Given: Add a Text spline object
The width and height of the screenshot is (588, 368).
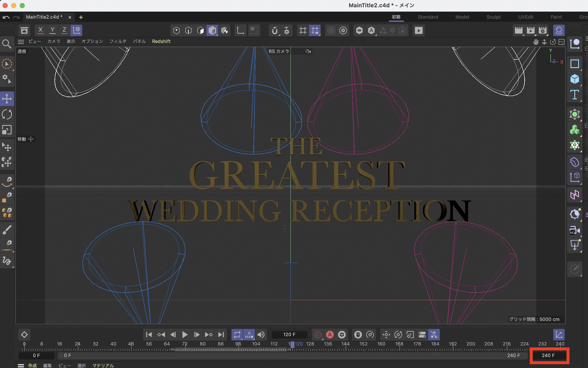Looking at the screenshot, I should 574,95.
